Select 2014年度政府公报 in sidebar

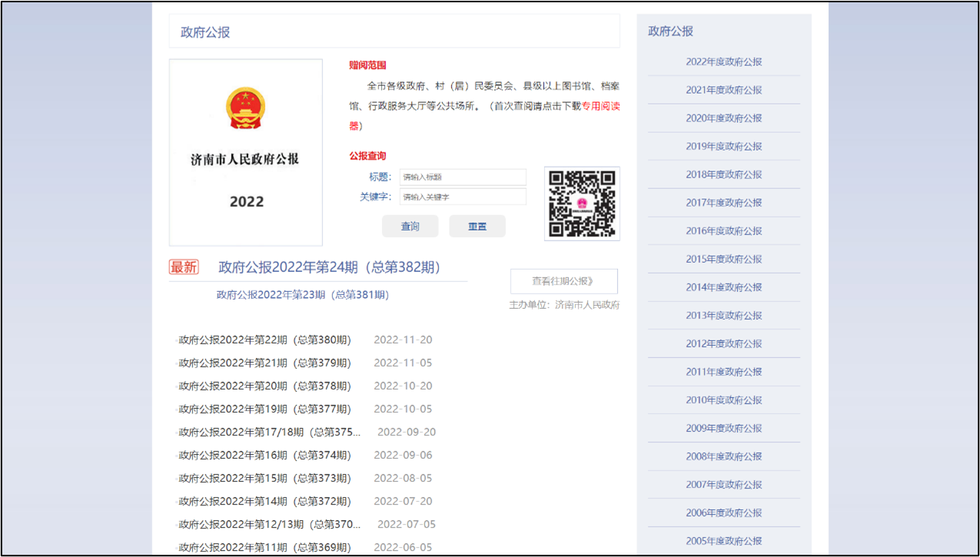[723, 287]
